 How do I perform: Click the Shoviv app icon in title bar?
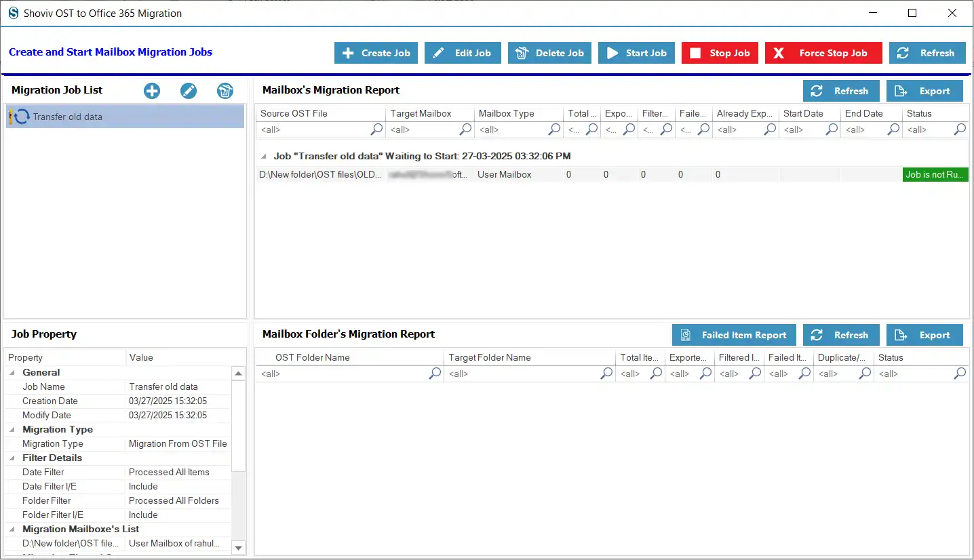pyautogui.click(x=13, y=13)
